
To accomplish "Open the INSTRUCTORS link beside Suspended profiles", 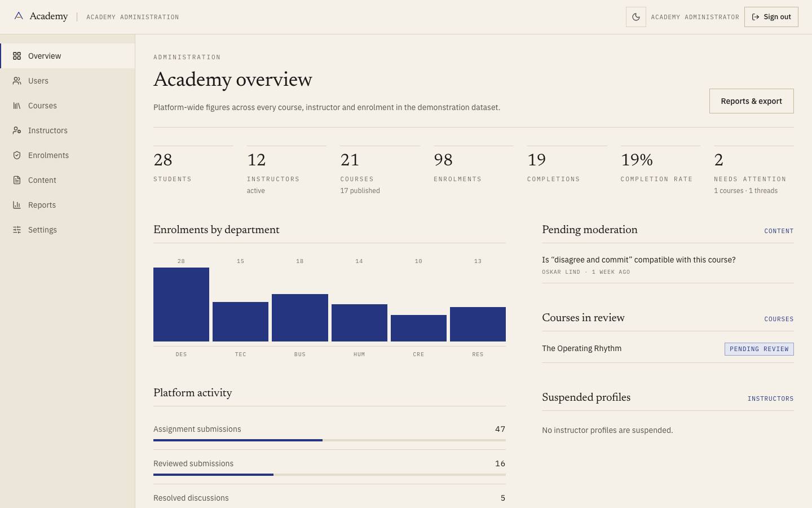I will [770, 398].
